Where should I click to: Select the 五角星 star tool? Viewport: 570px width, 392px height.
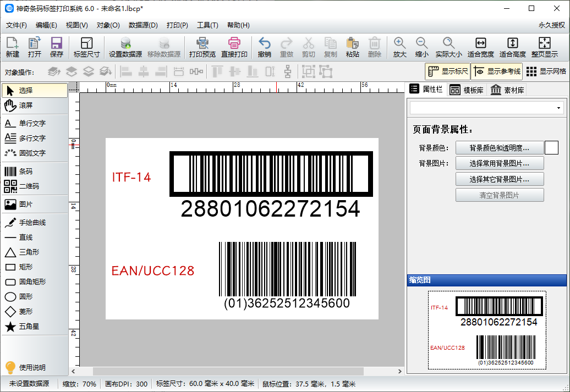35,327
